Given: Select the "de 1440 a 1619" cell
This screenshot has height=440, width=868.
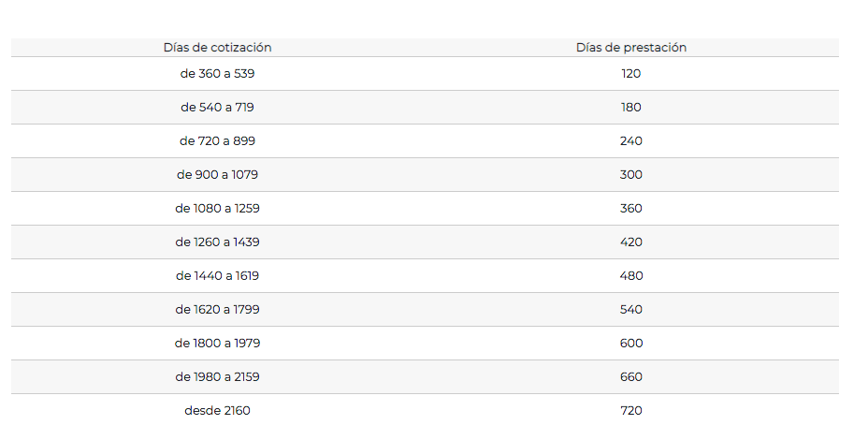Looking at the screenshot, I should pos(217,275).
